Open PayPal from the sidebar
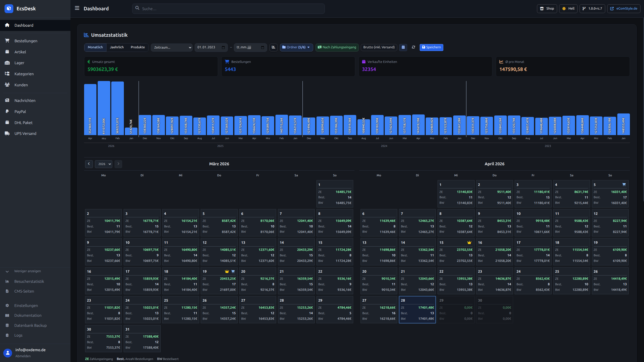The width and height of the screenshot is (644, 362). click(20, 111)
